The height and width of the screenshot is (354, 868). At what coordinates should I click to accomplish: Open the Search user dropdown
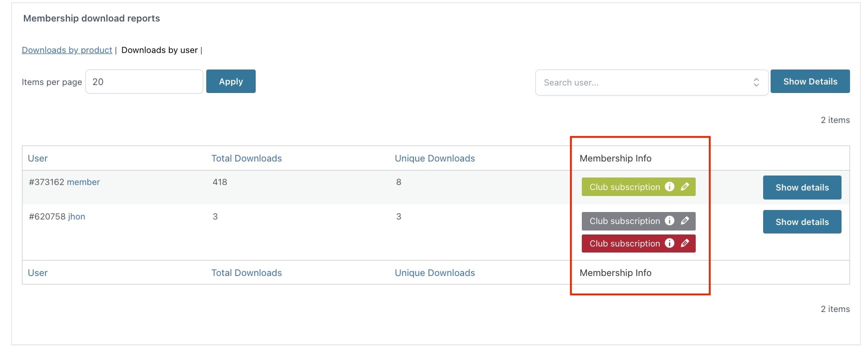[652, 82]
